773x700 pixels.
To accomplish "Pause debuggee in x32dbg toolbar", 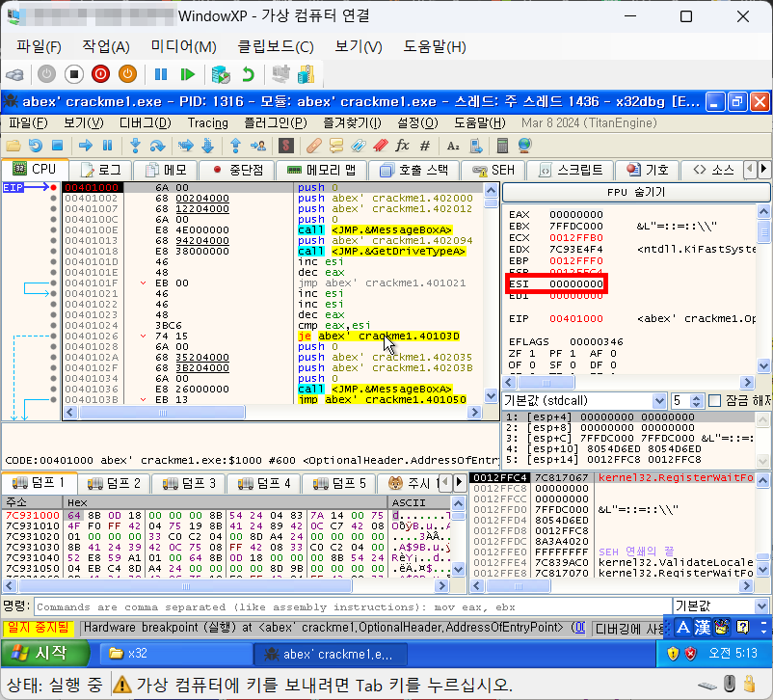I will 108,146.
